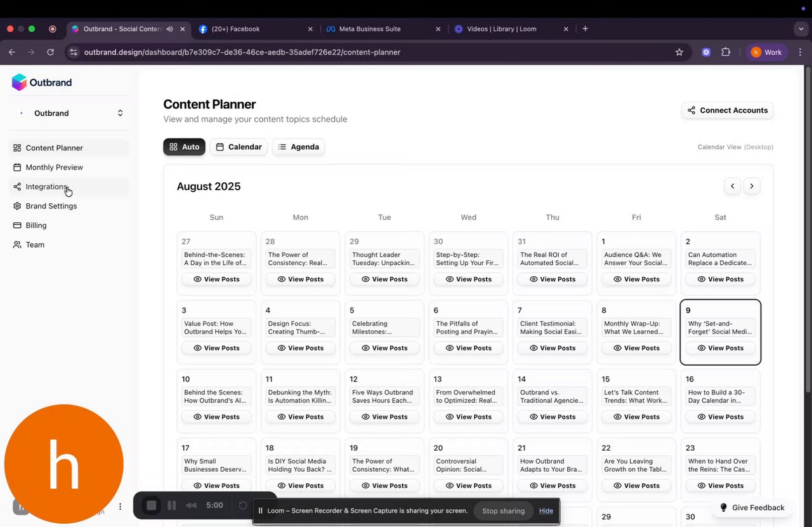Click the Outbrand logo
The height and width of the screenshot is (527, 812).
click(42, 82)
